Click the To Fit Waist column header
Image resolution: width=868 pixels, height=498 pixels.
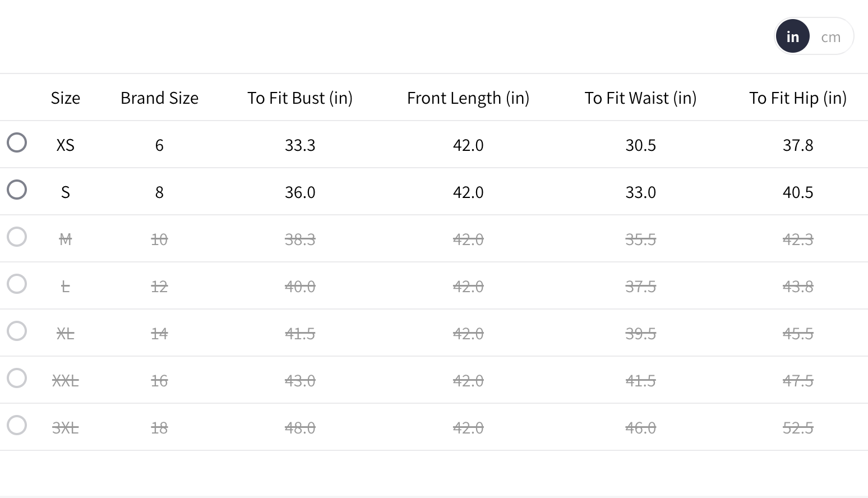tap(640, 98)
